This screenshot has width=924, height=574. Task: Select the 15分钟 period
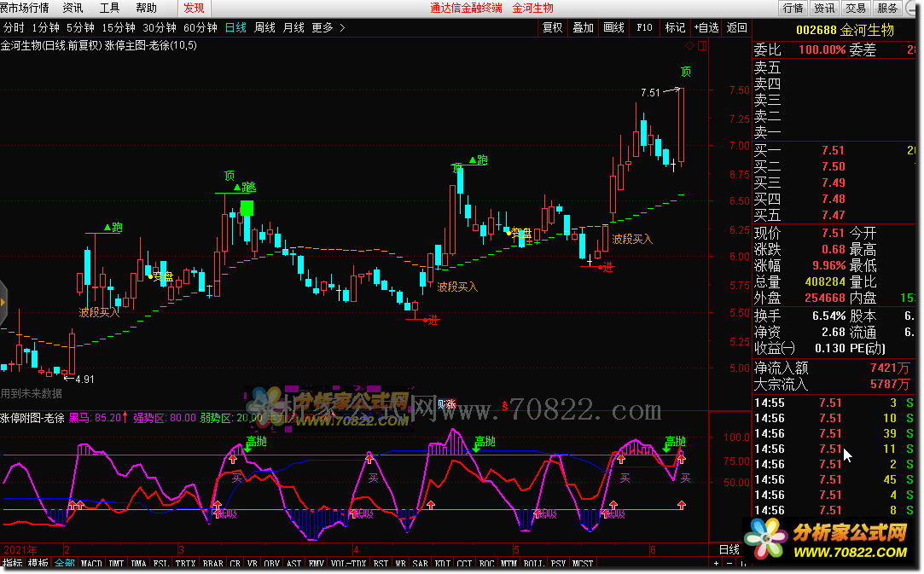coord(119,27)
